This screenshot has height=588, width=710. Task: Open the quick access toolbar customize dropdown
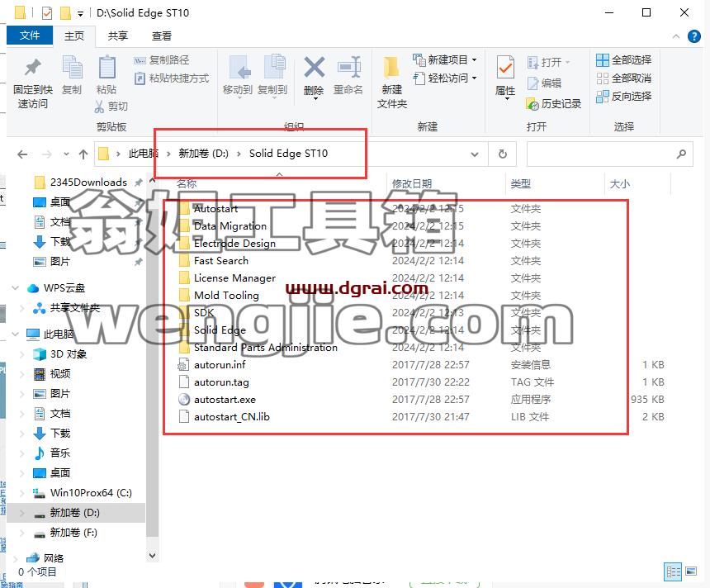(80, 13)
